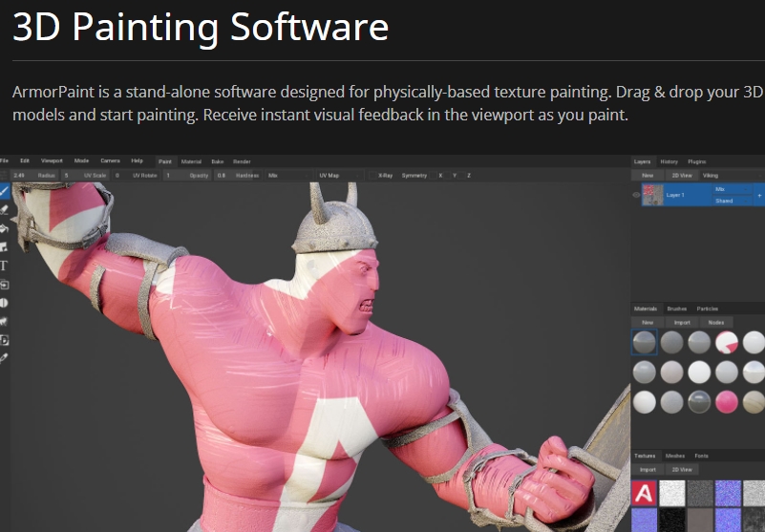Click 2D View in the Layers panel
The height and width of the screenshot is (532, 765).
[682, 175]
